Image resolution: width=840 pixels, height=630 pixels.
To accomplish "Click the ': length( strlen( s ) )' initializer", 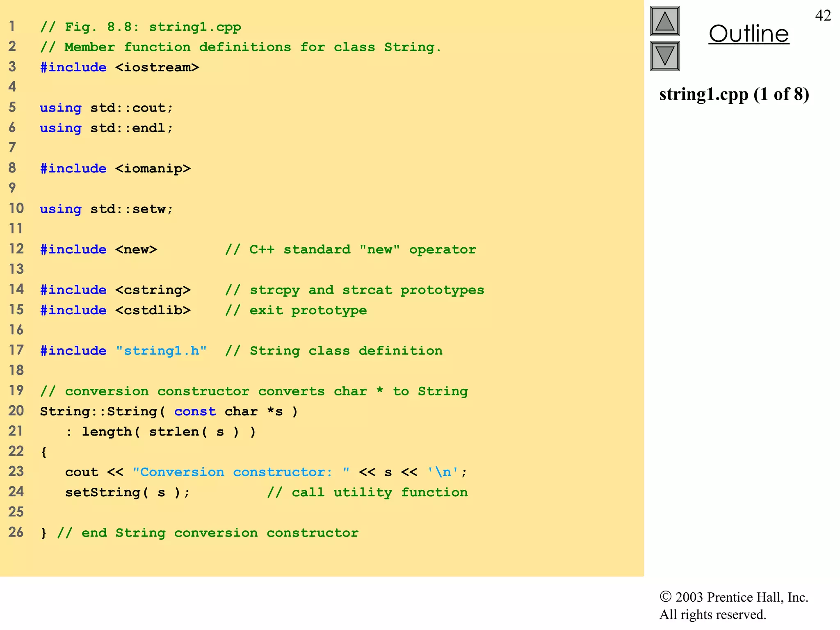I will point(161,431).
